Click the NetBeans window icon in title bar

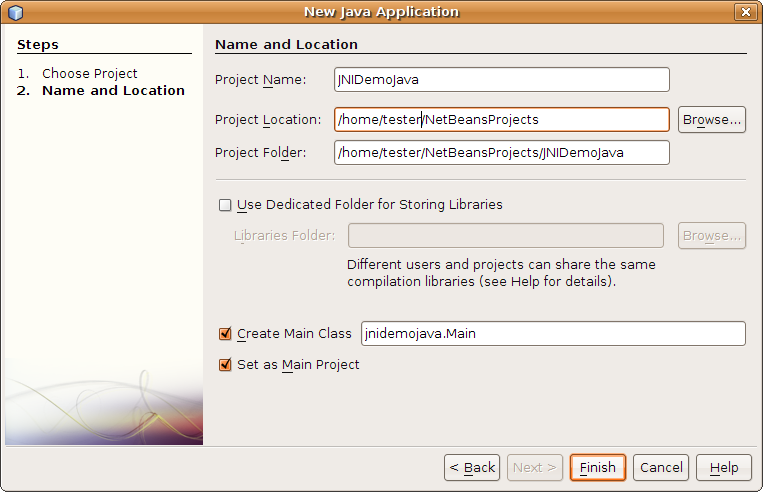click(x=15, y=12)
